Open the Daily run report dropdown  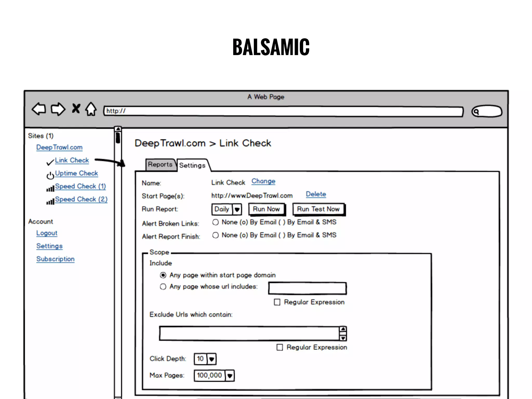point(237,209)
